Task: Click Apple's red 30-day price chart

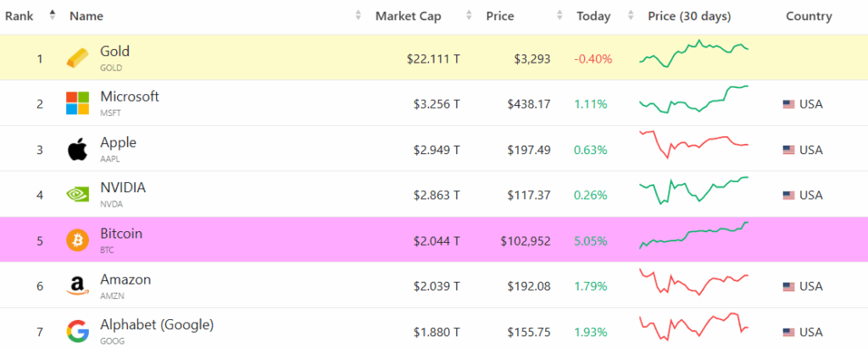Action: [694, 144]
